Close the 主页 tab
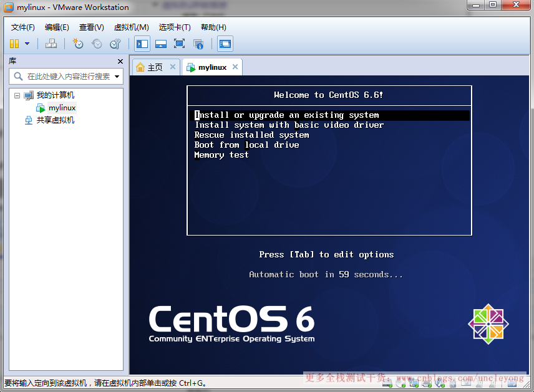 coord(173,67)
